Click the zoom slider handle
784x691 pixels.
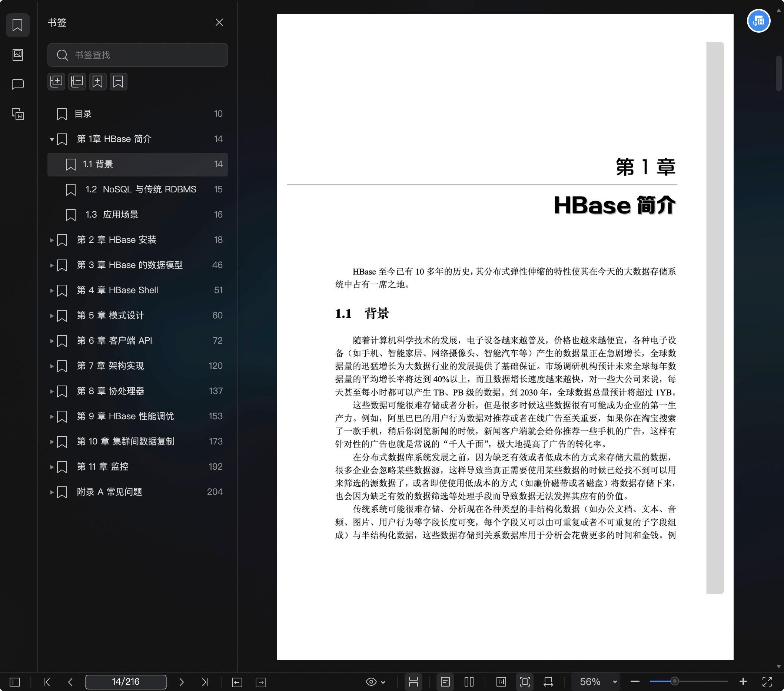click(x=674, y=682)
